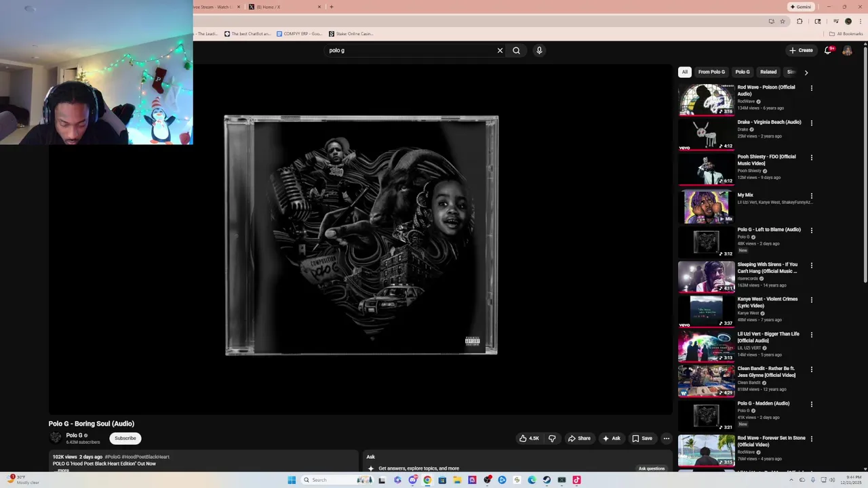Bookmark this page with the star icon
Screen dimensions: 868x488
click(783, 21)
